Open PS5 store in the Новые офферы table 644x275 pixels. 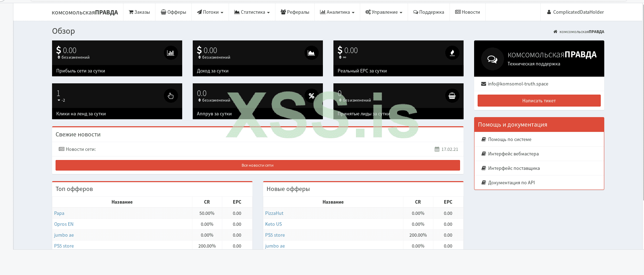[275, 235]
